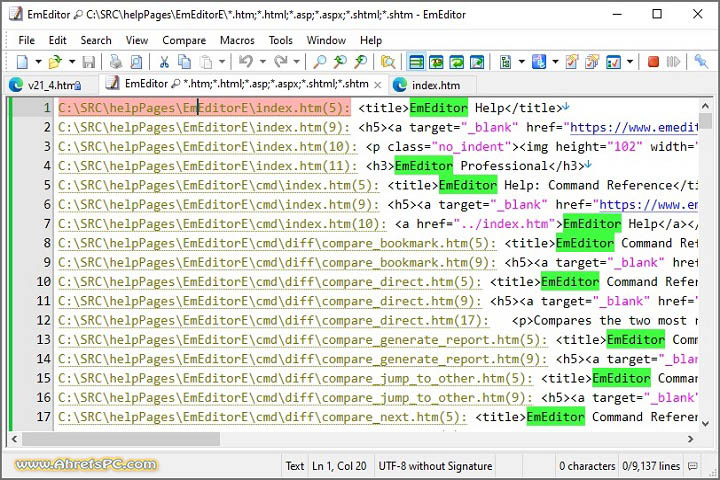This screenshot has width=720, height=480.
Task: Click the status bar notification icon
Action: 693,466
